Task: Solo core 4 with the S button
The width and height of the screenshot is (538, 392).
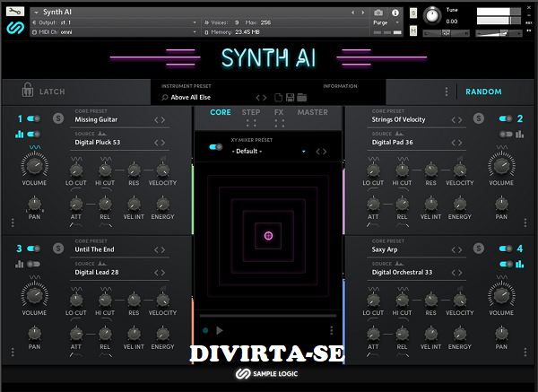Action: tap(479, 248)
